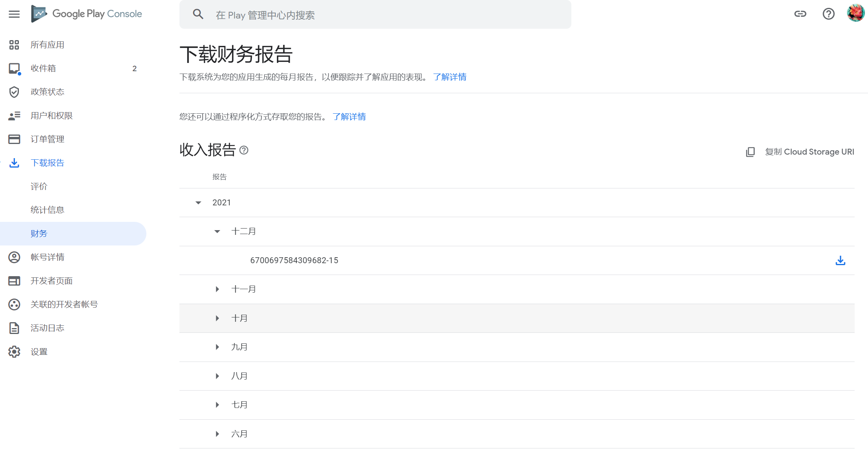
Task: Open 收件箱 via the inbox icon
Action: point(14,68)
